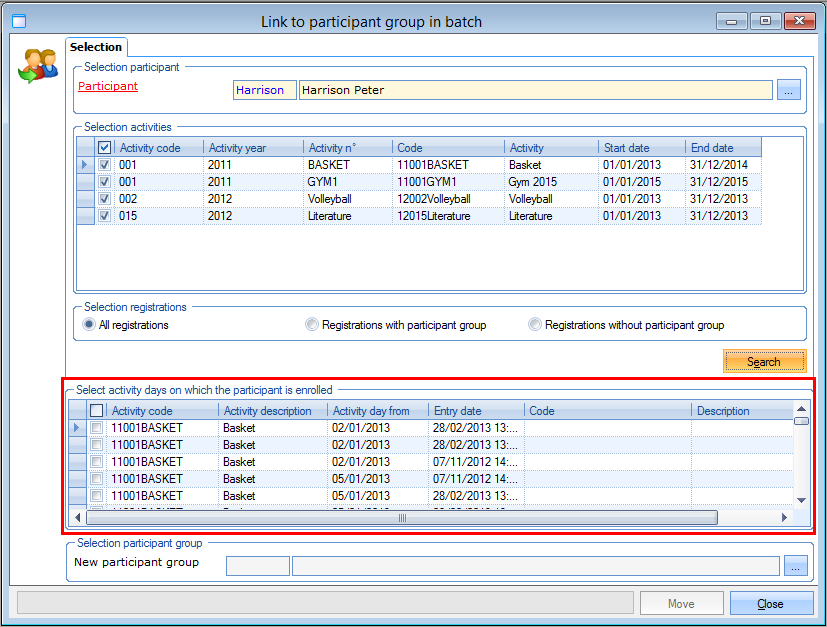Toggle the Literature activity checkbox
This screenshot has height=627, width=827.
click(x=105, y=216)
